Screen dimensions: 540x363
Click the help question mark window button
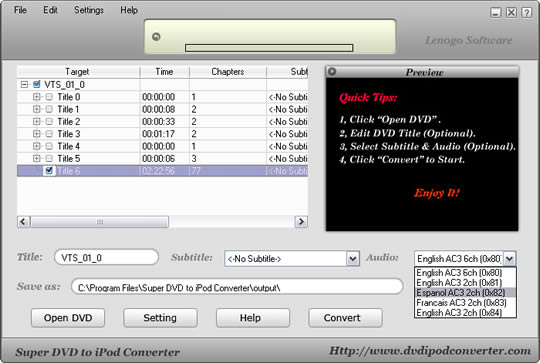(526, 13)
